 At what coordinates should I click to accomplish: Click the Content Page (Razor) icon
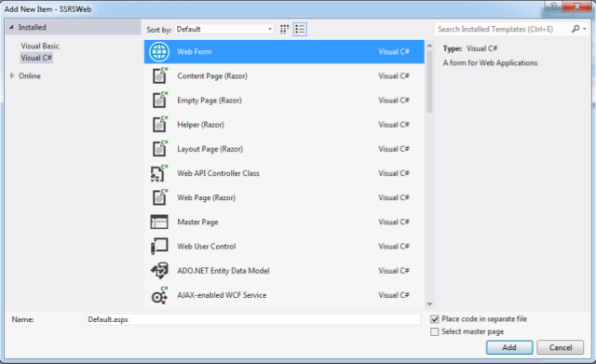tap(159, 75)
